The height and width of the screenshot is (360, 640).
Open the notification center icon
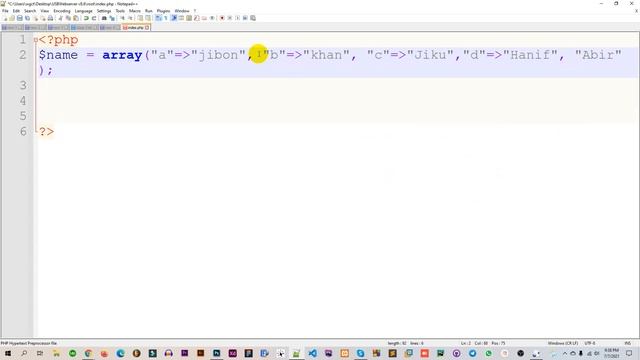click(629, 353)
